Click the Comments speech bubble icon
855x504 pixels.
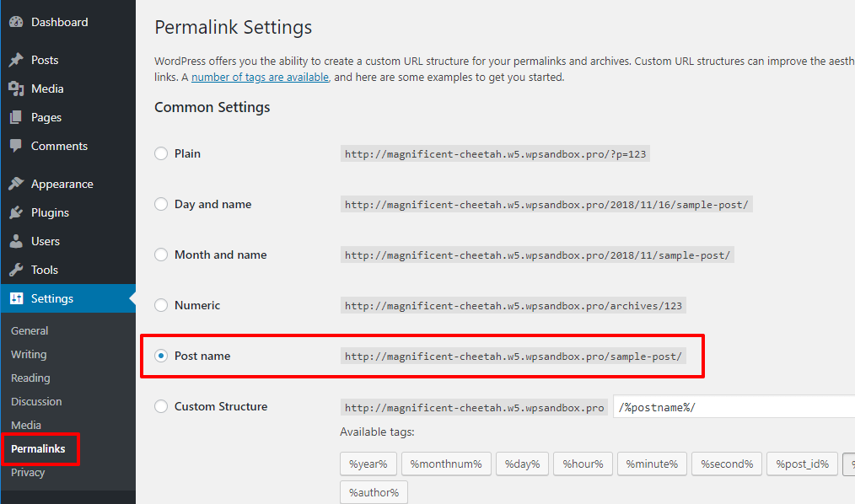pos(16,146)
